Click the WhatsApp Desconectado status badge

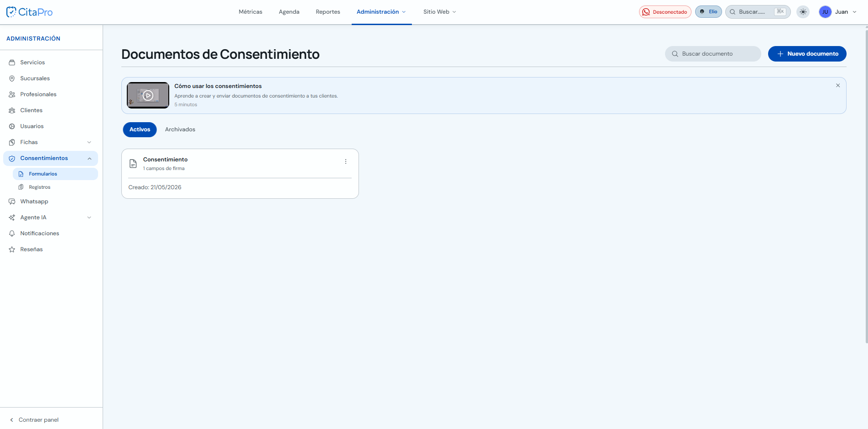tap(665, 12)
